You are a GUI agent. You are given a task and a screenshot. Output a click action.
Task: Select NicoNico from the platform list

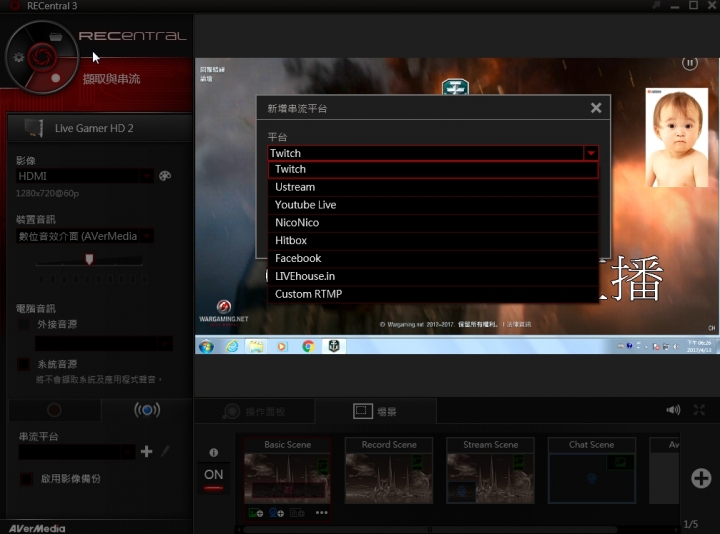[x=433, y=223]
